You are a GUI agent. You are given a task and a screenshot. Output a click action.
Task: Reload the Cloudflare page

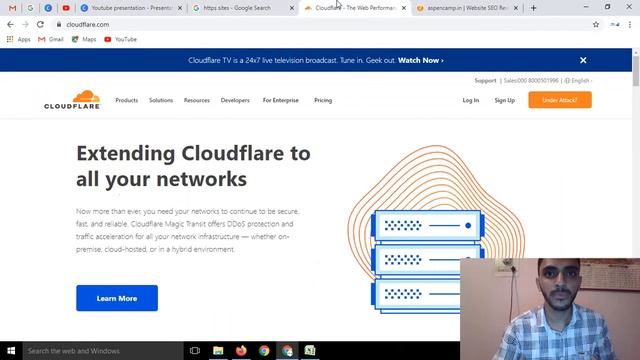pos(40,24)
